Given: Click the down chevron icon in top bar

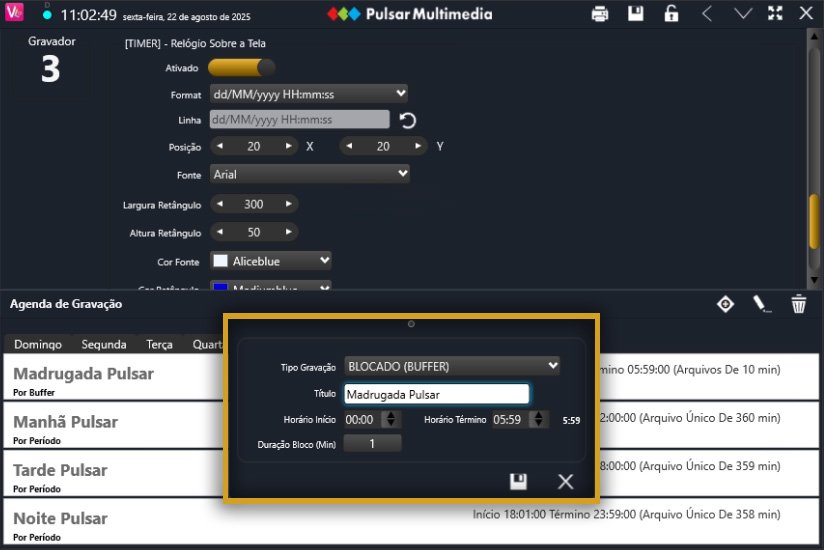Looking at the screenshot, I should [x=743, y=14].
